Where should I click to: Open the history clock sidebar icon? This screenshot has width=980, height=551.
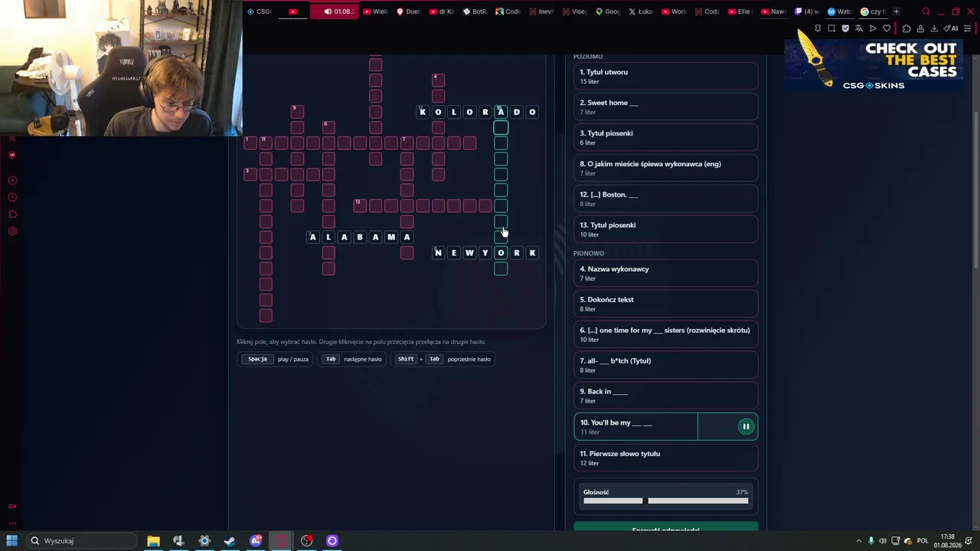(12, 197)
